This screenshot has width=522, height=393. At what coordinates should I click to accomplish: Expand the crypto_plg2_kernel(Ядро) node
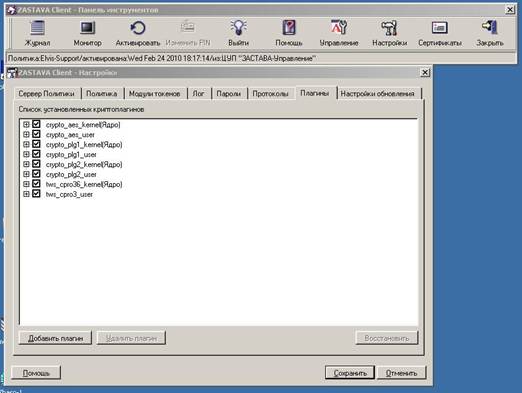point(26,164)
